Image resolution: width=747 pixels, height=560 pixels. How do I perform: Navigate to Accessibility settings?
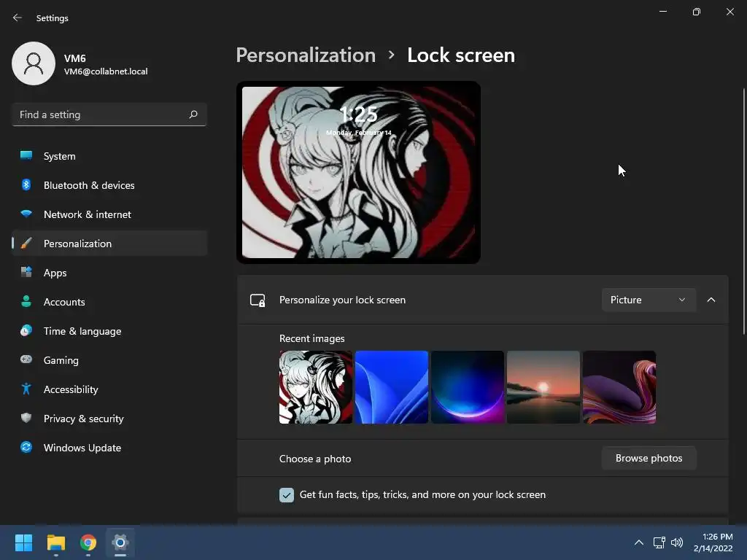[x=109, y=389]
